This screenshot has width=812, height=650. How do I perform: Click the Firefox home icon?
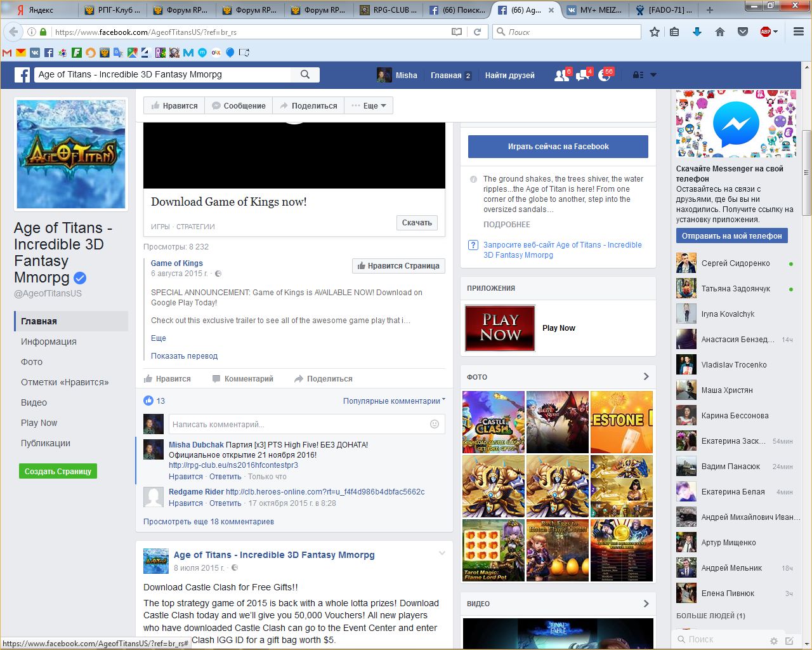click(x=720, y=32)
